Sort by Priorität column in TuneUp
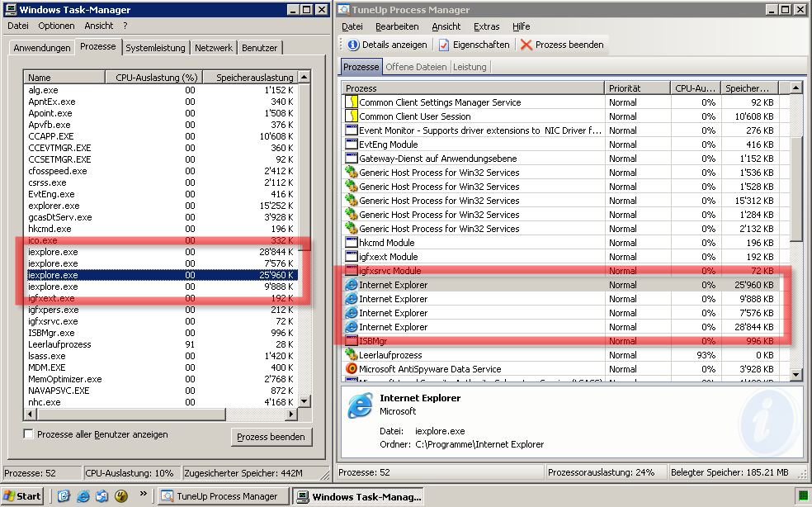The image size is (812, 507). click(x=638, y=88)
